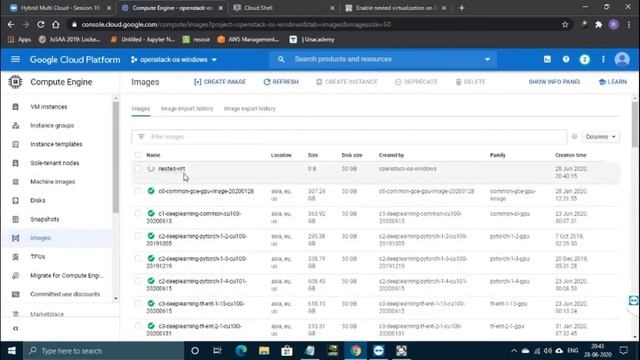
Task: Check the c2-deeplearning-pytorch-1-4-cu101 checkbox
Action: point(138,281)
